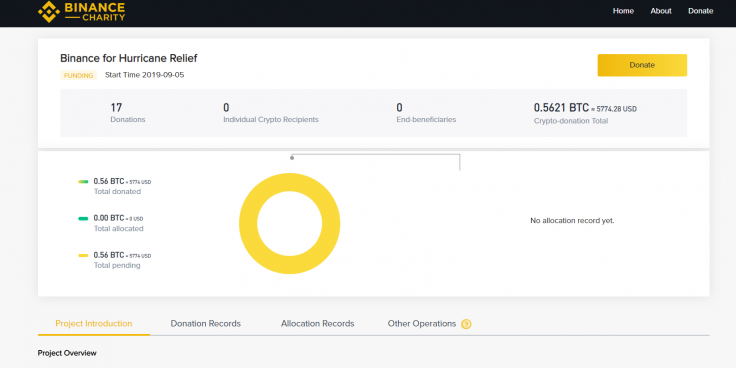Click the '17' Donations count
Viewport: 736px width, 368px height.
pyautogui.click(x=116, y=107)
